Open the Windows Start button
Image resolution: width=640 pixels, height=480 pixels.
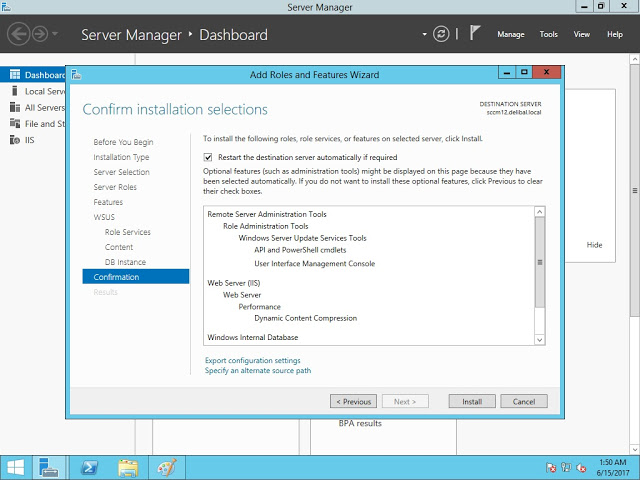coord(15,467)
